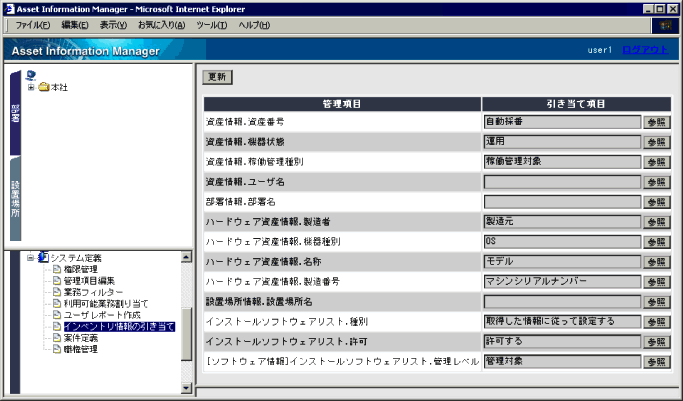Image resolution: width=683 pixels, height=401 pixels.
Task: Click the 自動採番 field
Action: coord(562,122)
